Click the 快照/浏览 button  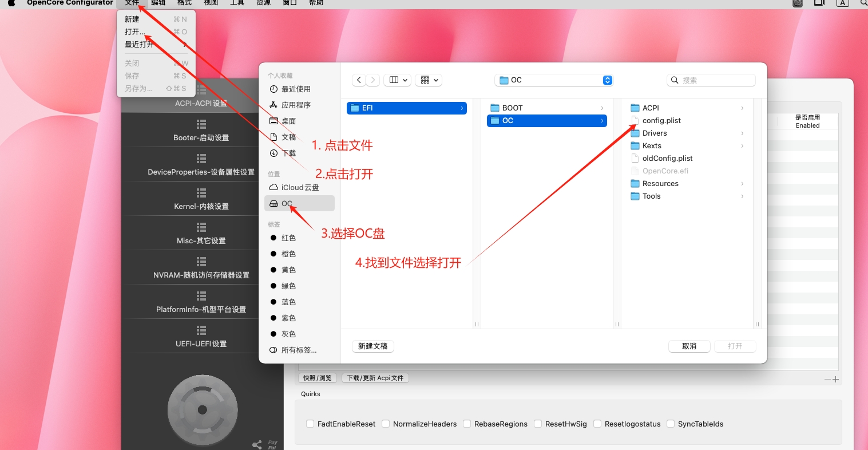click(x=318, y=378)
